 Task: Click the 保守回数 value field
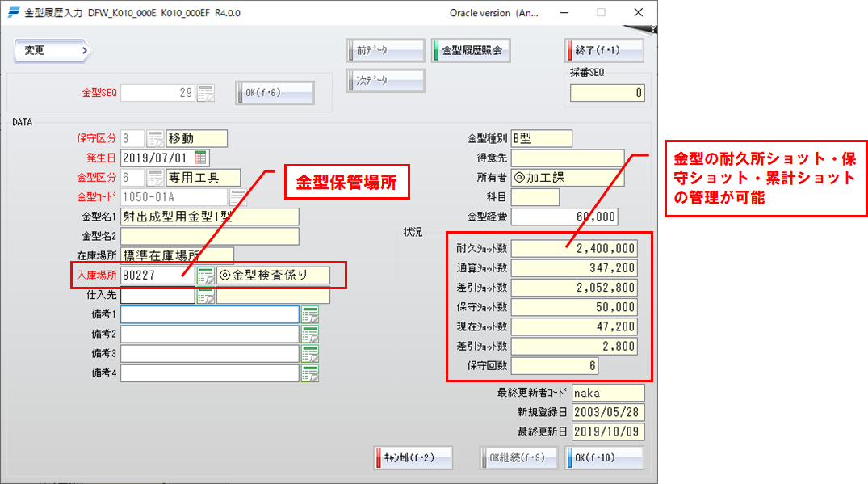pyautogui.click(x=555, y=366)
